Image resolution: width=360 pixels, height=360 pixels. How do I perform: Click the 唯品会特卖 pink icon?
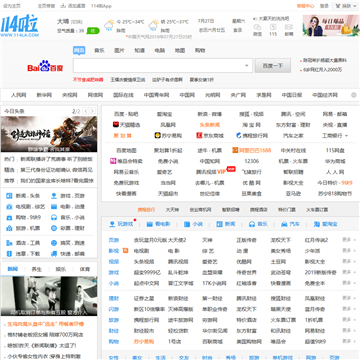(113, 161)
